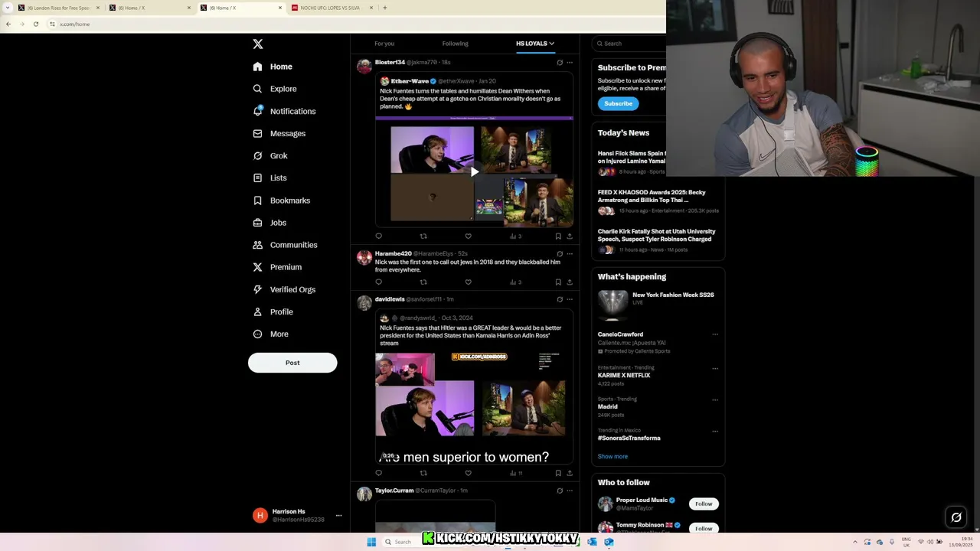Click the Post button

point(292,363)
